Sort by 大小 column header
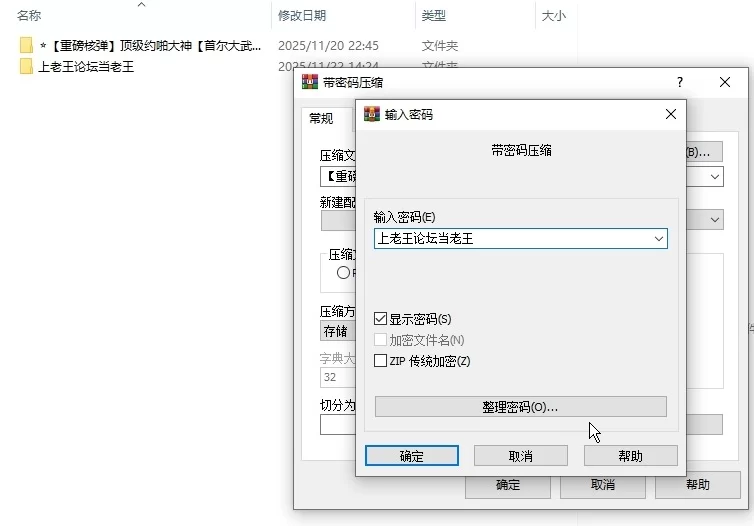The width and height of the screenshot is (754, 526). (x=553, y=15)
